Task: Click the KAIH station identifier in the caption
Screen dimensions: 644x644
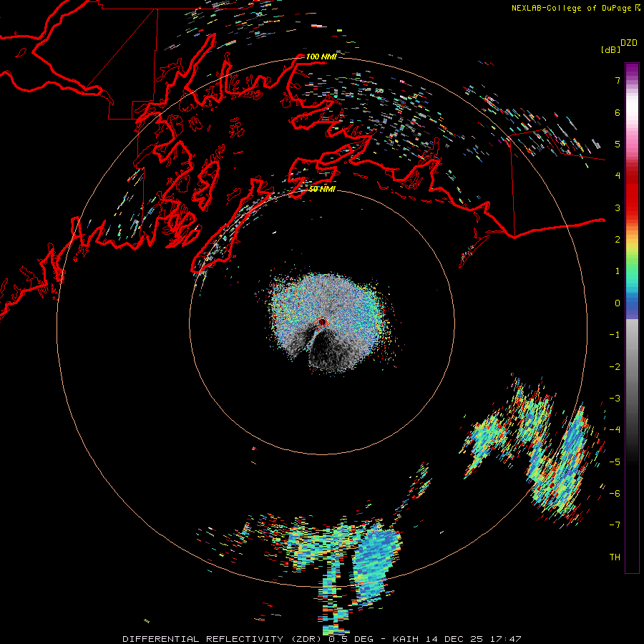Action: [x=406, y=639]
